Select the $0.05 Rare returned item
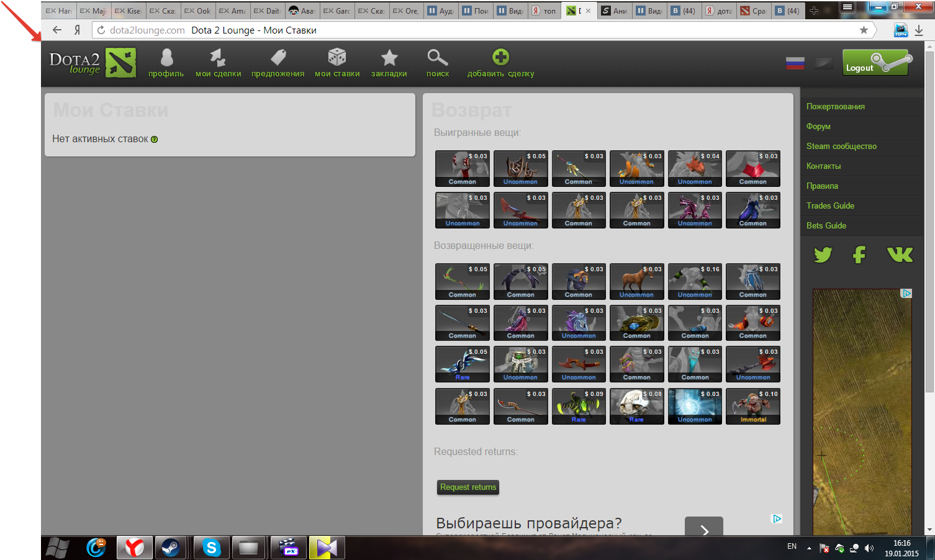This screenshot has width=935, height=560. coord(463,364)
